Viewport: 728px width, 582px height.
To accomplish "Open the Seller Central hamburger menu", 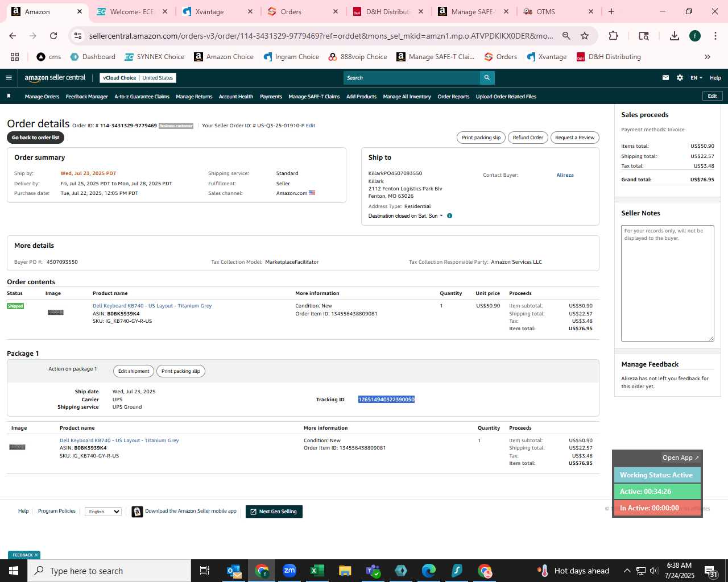I will 9,78.
